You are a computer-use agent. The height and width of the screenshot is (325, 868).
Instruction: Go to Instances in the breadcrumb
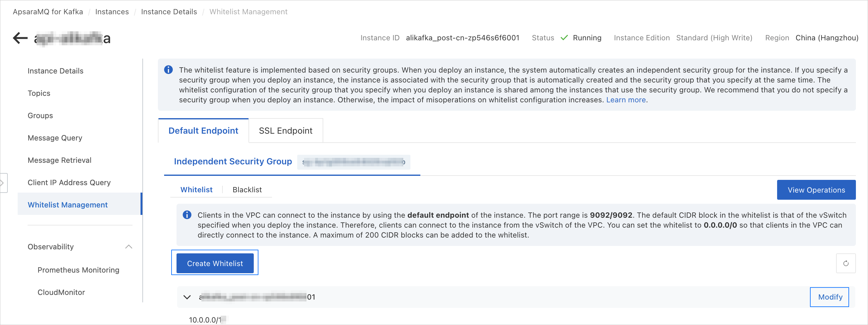[112, 12]
